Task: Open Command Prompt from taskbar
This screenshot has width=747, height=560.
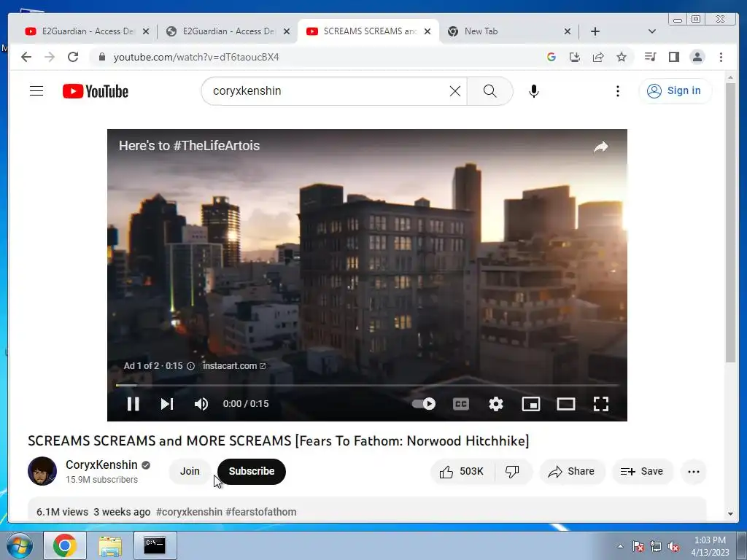Action: click(155, 545)
